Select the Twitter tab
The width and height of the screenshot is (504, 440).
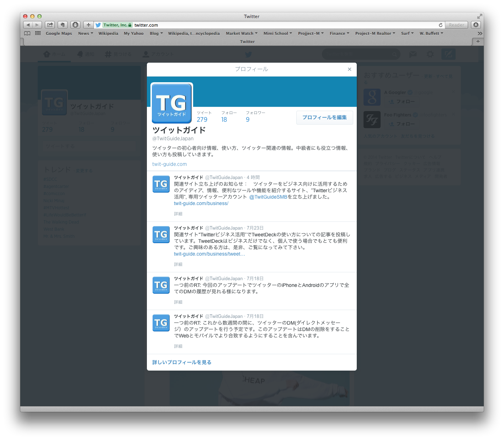pos(248,42)
